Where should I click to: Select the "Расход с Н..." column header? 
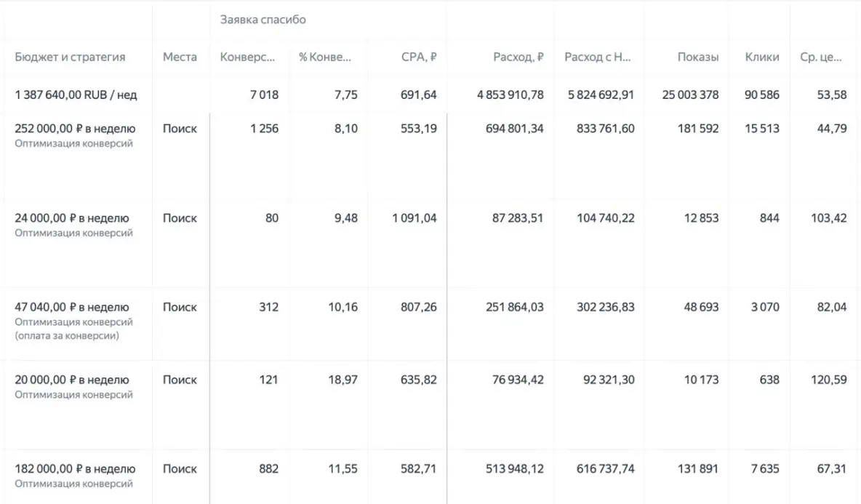click(598, 57)
